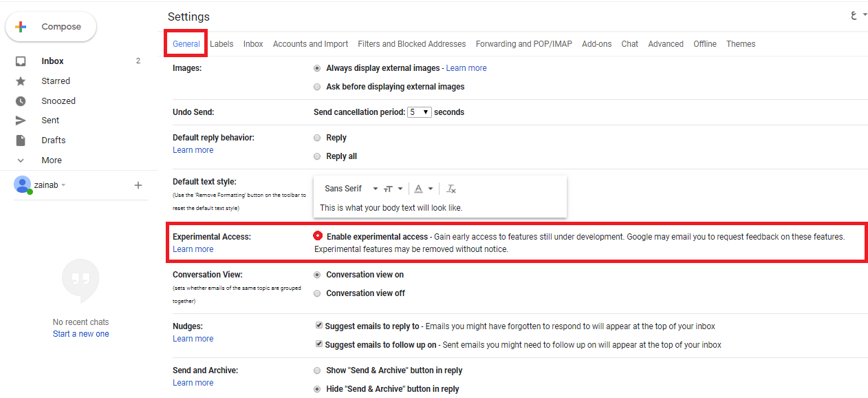
Task: Click Learn more for Images
Action: (466, 68)
